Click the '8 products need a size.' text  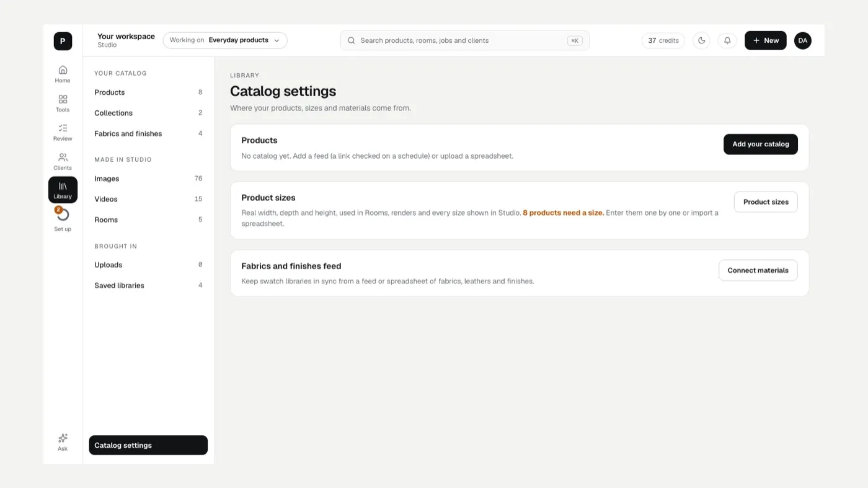[564, 213]
